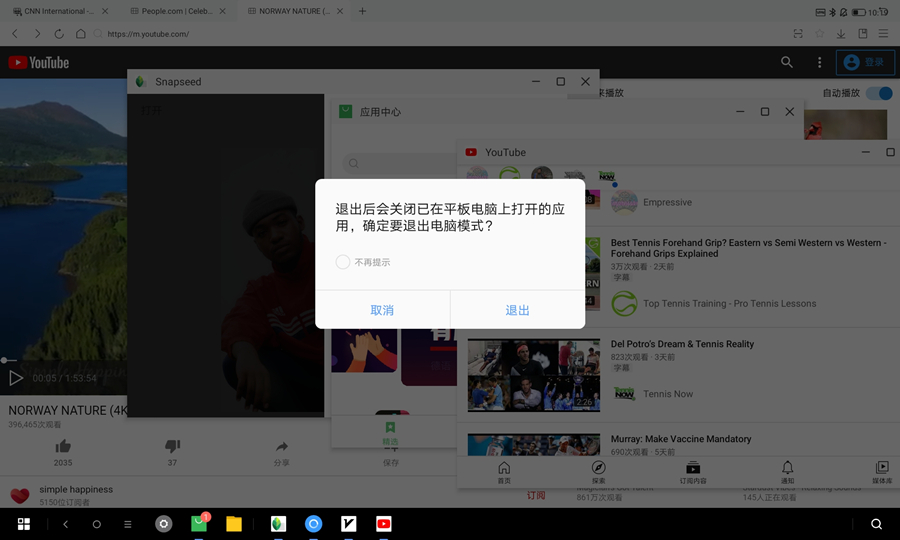Viewport: 900px width, 540px height.
Task: Go to the browser home page
Action: [81, 34]
